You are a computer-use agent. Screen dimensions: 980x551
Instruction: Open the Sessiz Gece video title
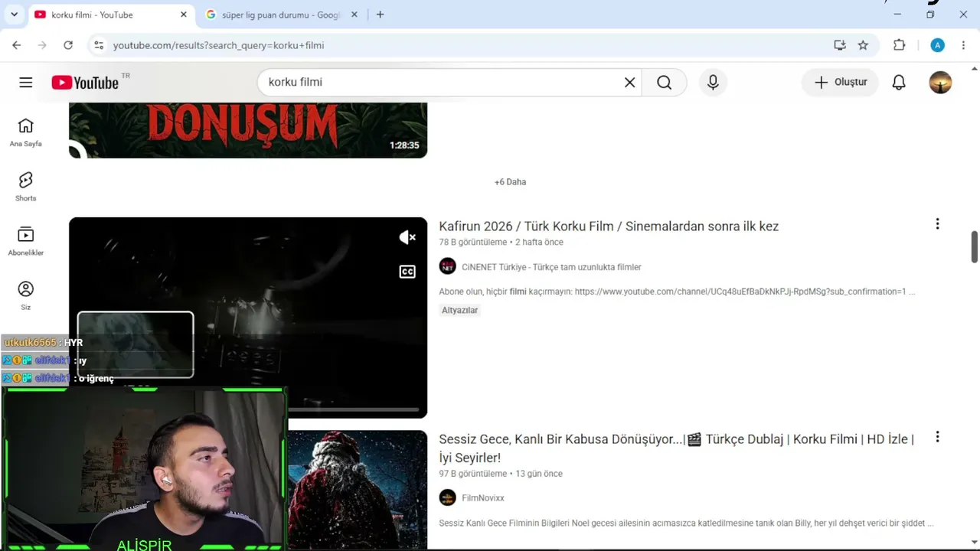tap(677, 448)
